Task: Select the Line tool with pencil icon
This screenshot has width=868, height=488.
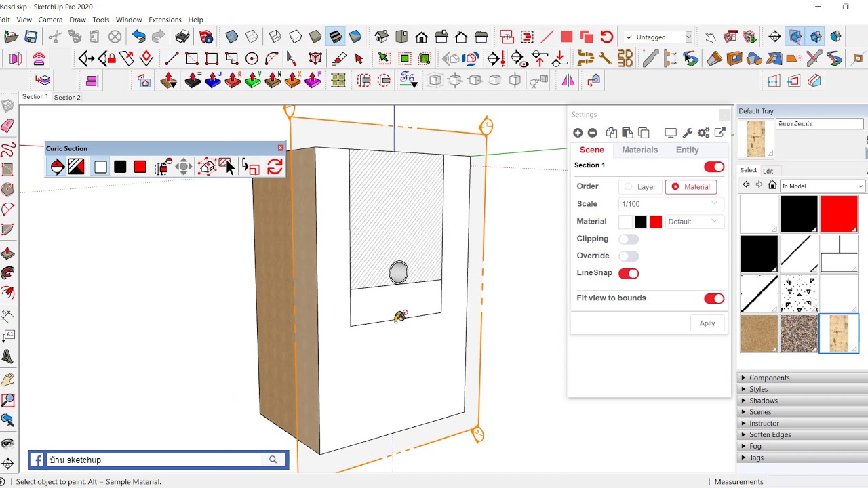Action: (172, 59)
